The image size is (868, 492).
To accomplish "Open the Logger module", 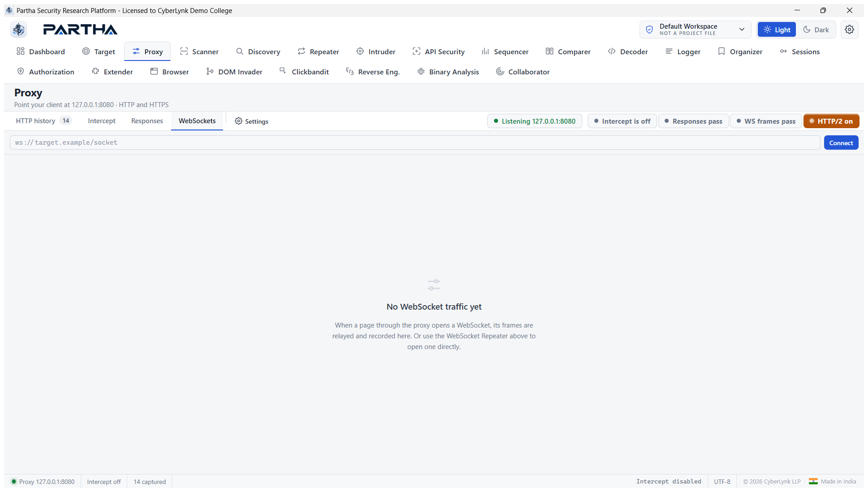I will click(x=683, y=52).
